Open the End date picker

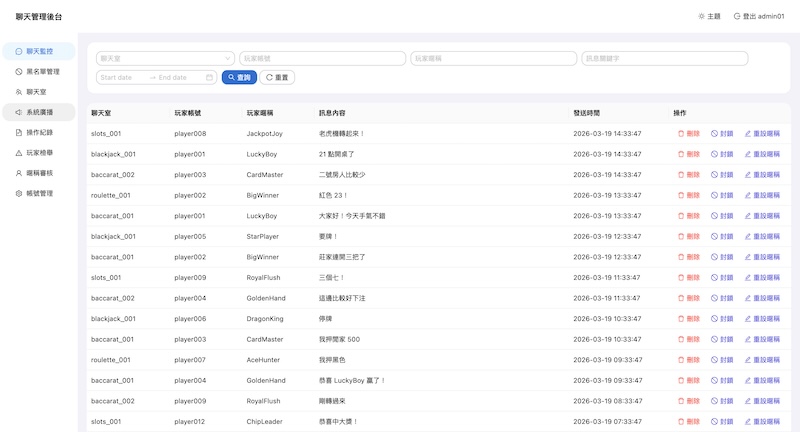179,78
